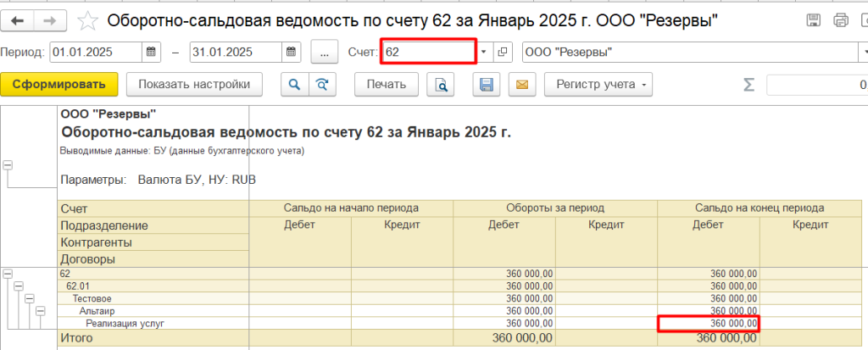Click the sum sigma icon
The width and height of the screenshot is (868, 350).
tap(748, 84)
